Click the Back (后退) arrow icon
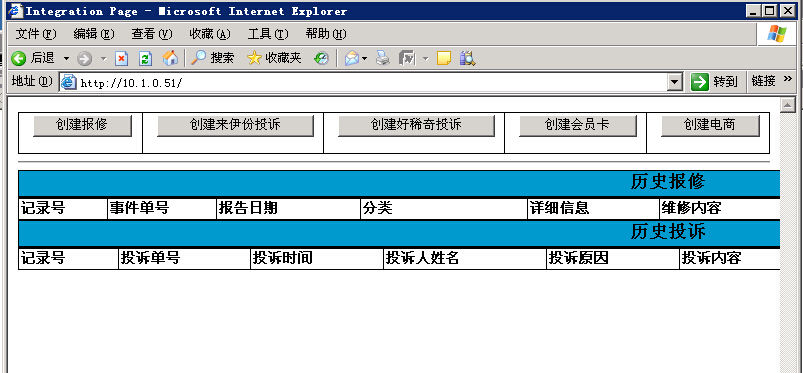Screen dimensions: 803x373 tap(18, 58)
